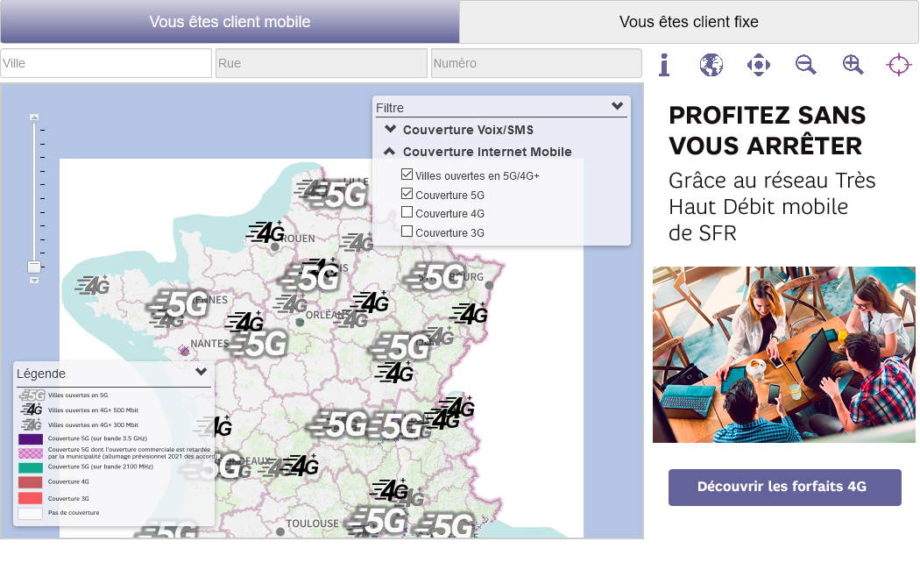The image size is (920, 570).
Task: Focus the Numéro input field
Action: [x=536, y=63]
